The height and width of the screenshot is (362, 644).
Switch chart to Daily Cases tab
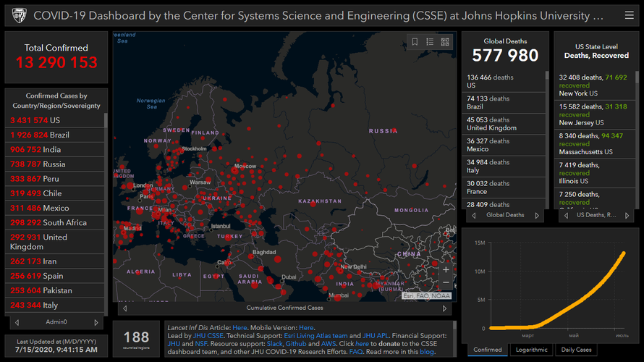[576, 350]
